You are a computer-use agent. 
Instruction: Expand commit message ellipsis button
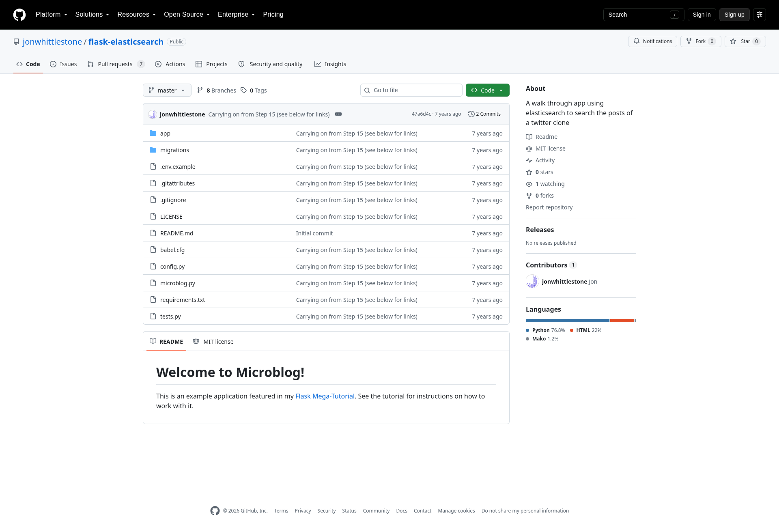click(x=338, y=114)
